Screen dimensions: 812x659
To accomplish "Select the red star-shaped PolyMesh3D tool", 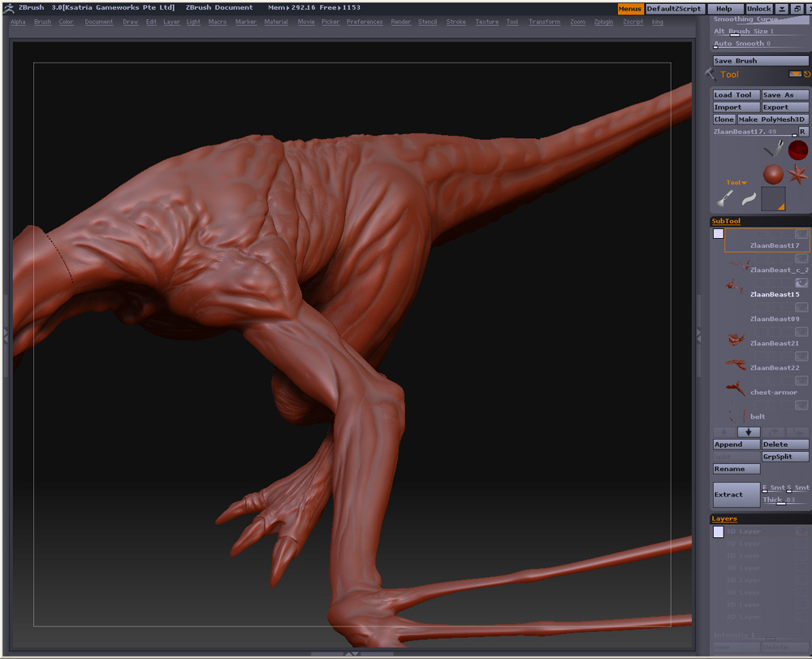I will click(797, 174).
